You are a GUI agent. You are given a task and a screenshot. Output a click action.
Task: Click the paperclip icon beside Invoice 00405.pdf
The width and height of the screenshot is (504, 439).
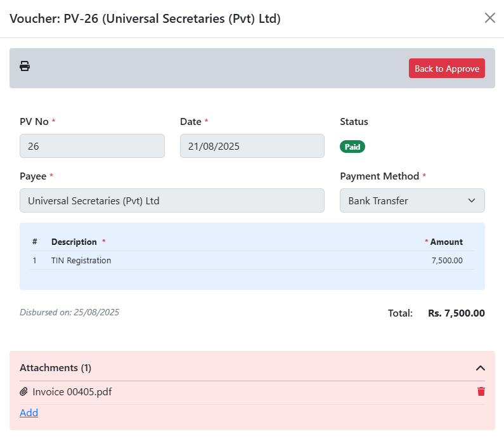[x=24, y=391]
